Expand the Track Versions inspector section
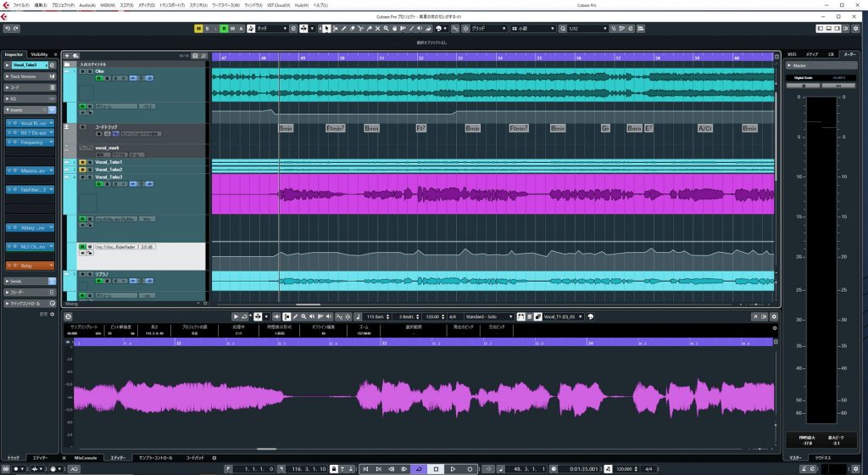This screenshot has height=475, width=868. coord(24,76)
